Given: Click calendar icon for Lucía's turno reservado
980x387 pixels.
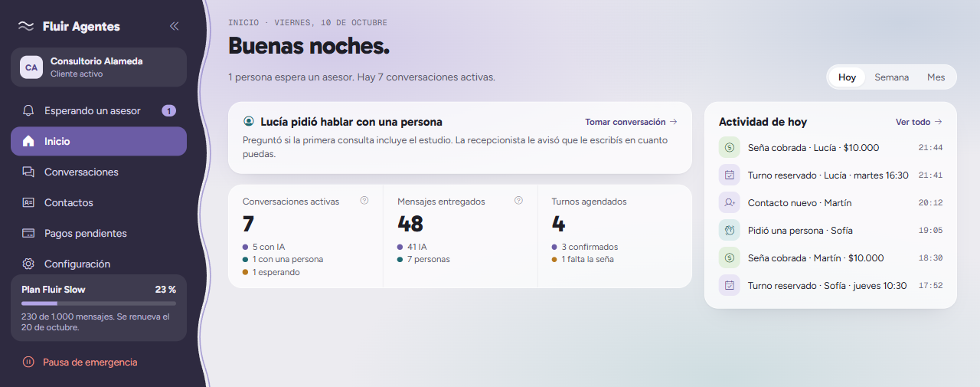Looking at the screenshot, I should [x=729, y=175].
